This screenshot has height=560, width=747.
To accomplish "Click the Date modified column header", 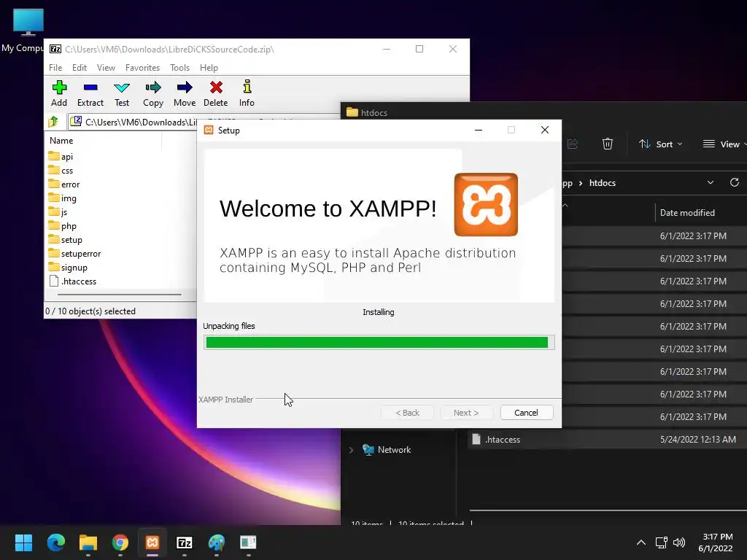I will 687,213.
